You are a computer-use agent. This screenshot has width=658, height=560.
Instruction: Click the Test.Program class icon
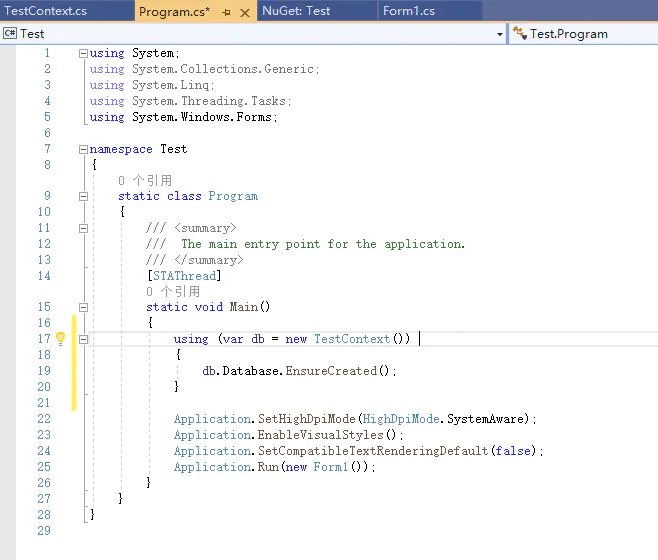520,33
